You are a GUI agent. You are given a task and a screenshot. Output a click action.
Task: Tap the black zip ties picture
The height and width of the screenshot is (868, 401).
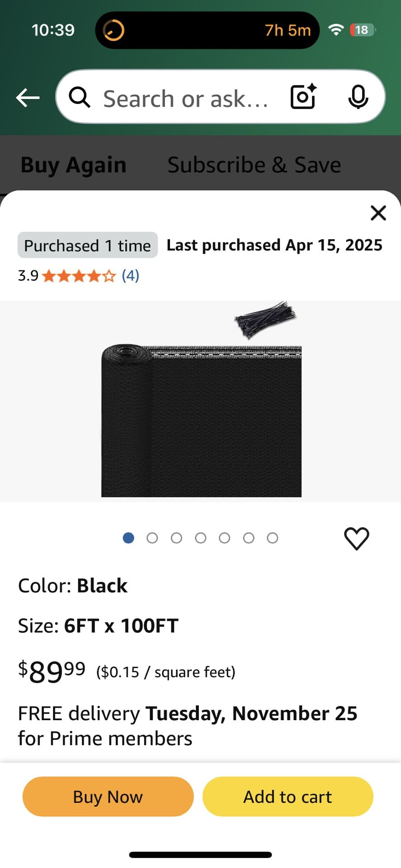(x=265, y=318)
